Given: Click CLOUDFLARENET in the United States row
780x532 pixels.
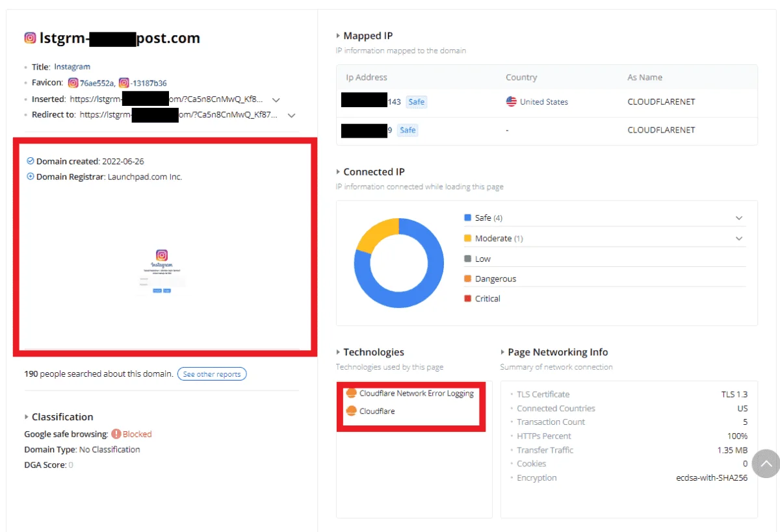Looking at the screenshot, I should tap(661, 102).
